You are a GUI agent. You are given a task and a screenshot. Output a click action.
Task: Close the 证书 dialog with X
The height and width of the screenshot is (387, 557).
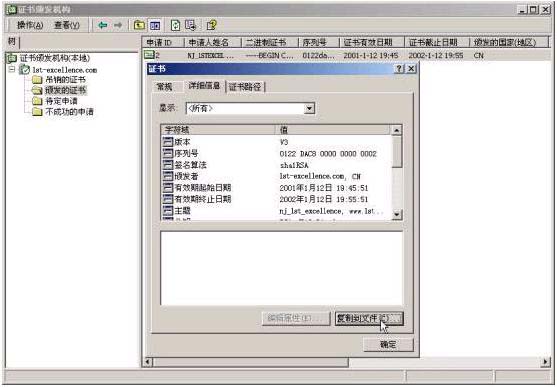(411, 69)
